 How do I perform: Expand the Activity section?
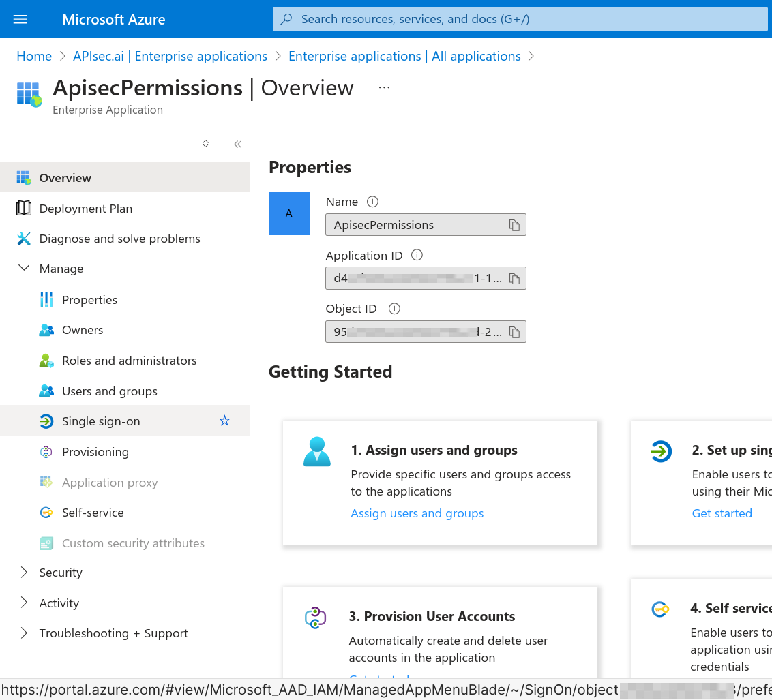[24, 603]
